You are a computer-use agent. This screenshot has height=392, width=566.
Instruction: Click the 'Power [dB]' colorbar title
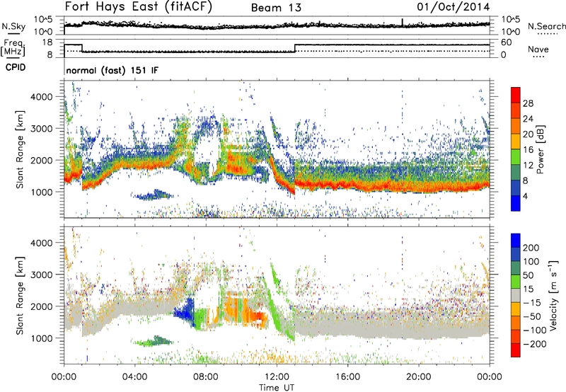click(540, 149)
